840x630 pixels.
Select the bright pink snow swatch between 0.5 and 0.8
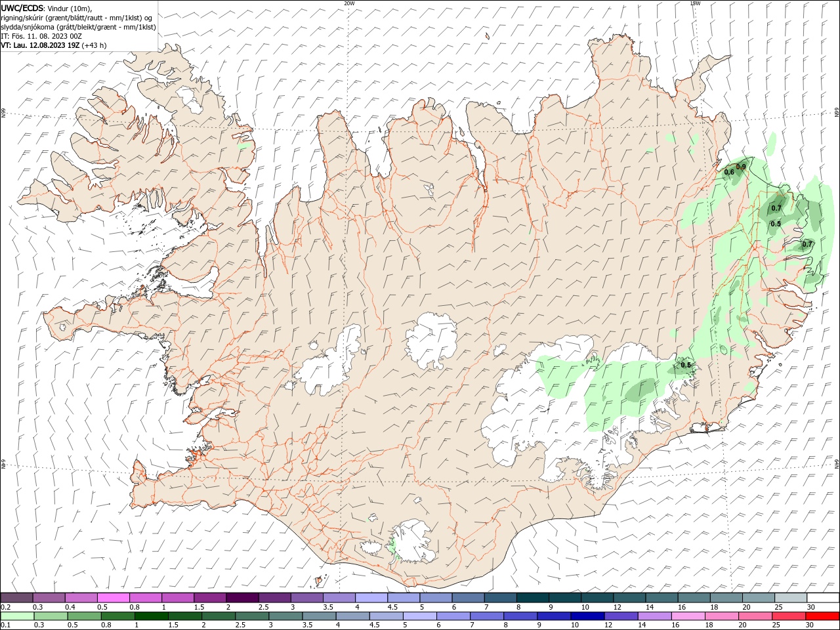pyautogui.click(x=113, y=597)
